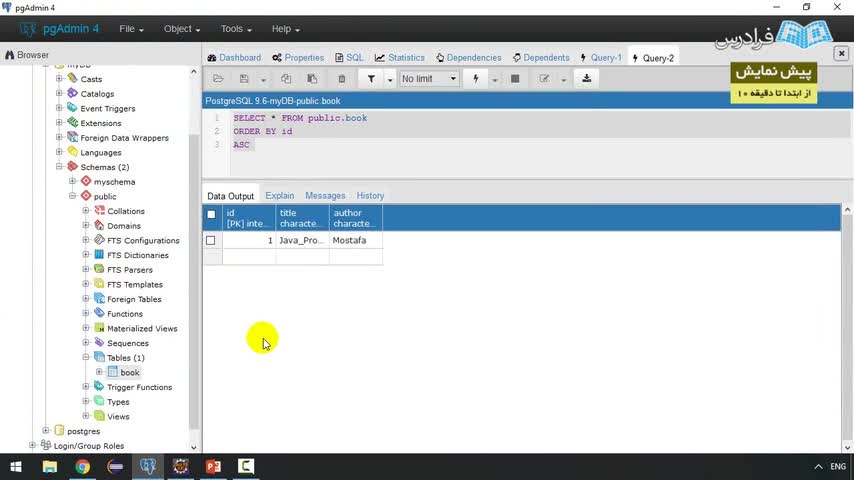
Task: Click the Mostafa cell in results
Action: tap(355, 240)
